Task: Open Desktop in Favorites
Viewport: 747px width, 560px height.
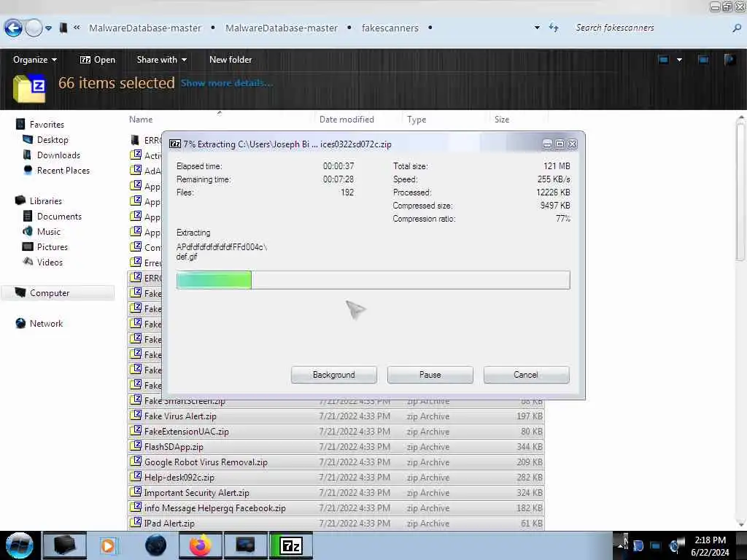Action: [53, 139]
